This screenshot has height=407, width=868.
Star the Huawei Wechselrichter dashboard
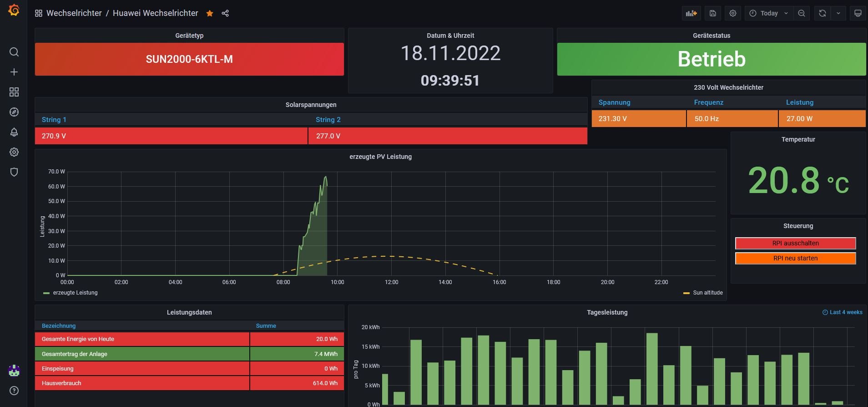pyautogui.click(x=210, y=13)
